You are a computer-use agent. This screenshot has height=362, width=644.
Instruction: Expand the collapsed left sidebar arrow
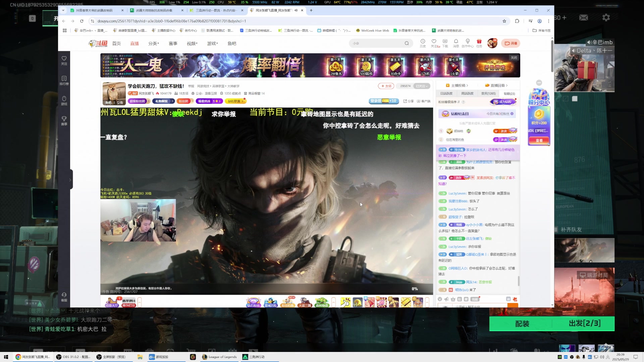pyautogui.click(x=70, y=180)
